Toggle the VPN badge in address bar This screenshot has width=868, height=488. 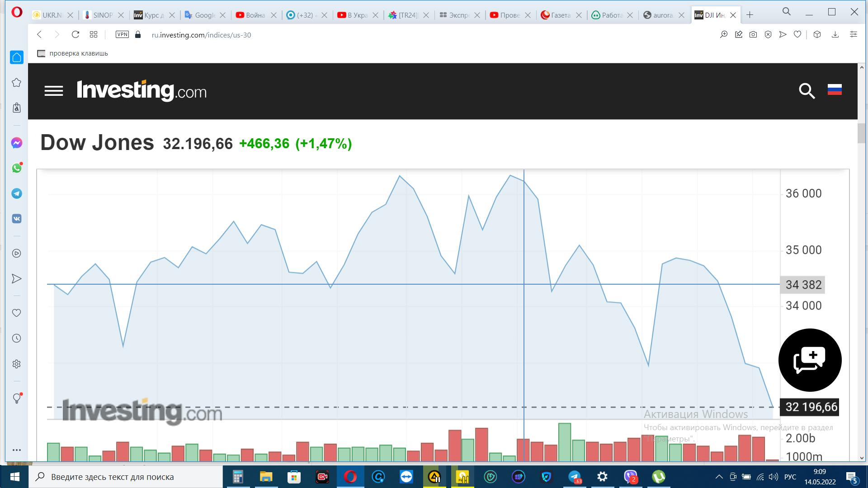point(122,35)
